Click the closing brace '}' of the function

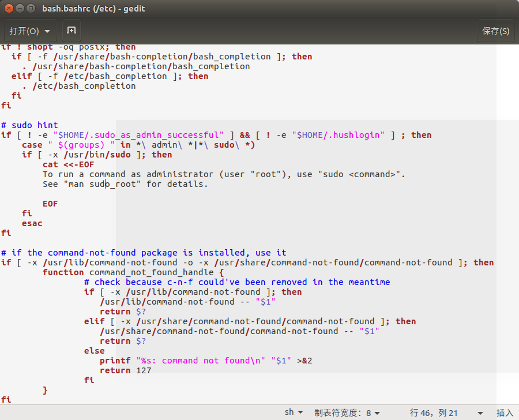point(45,390)
